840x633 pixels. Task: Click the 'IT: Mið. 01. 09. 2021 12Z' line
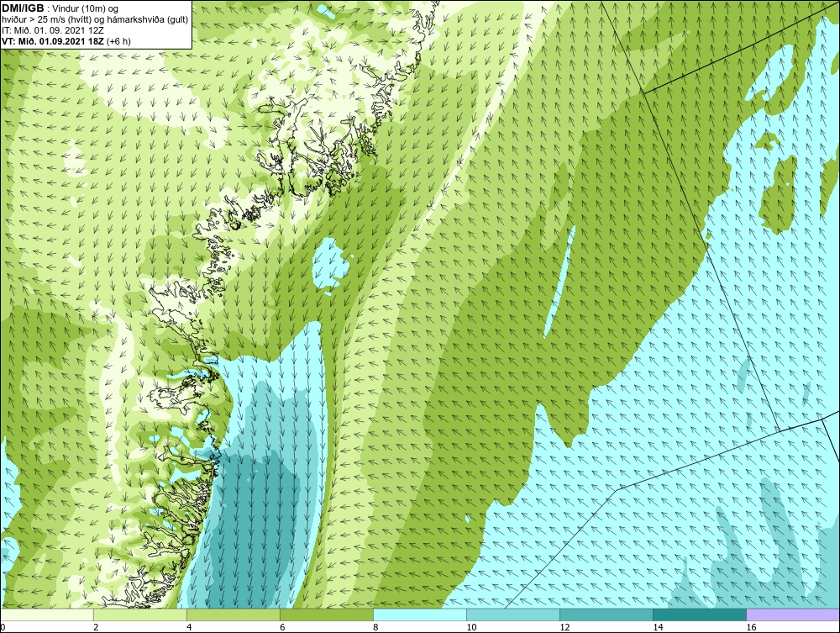[x=52, y=30]
